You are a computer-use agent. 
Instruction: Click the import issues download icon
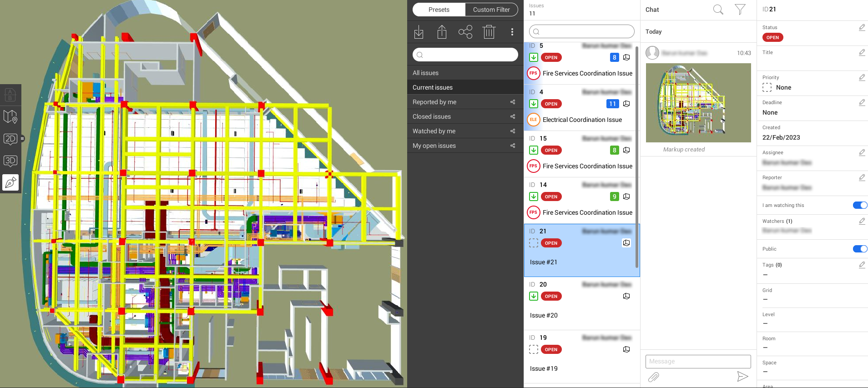tap(419, 32)
